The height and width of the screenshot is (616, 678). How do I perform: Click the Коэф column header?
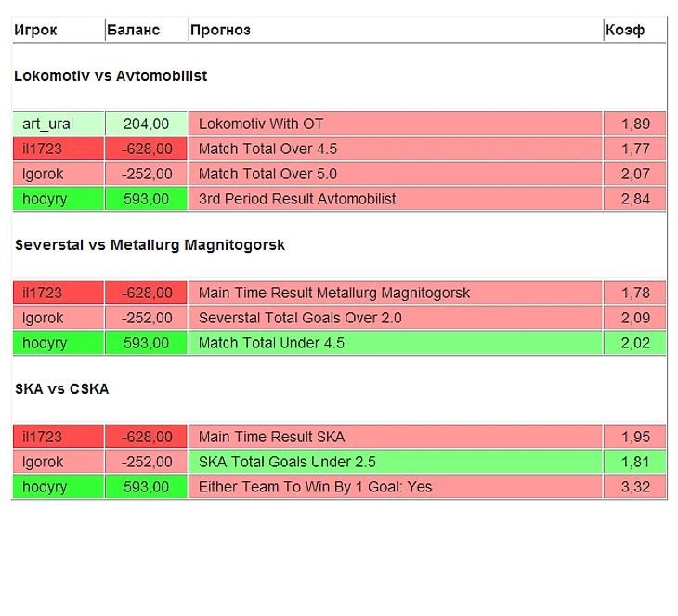click(624, 30)
